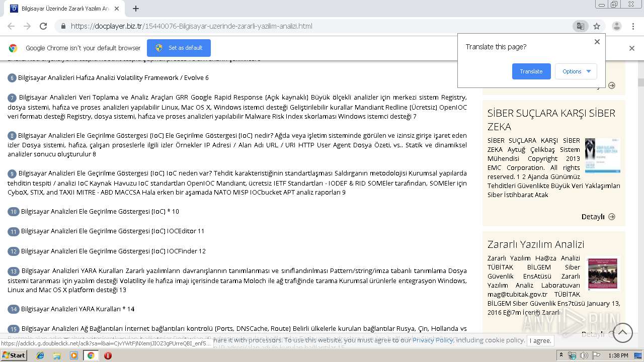Click the 1:38 PM taskbar clock

point(618,355)
